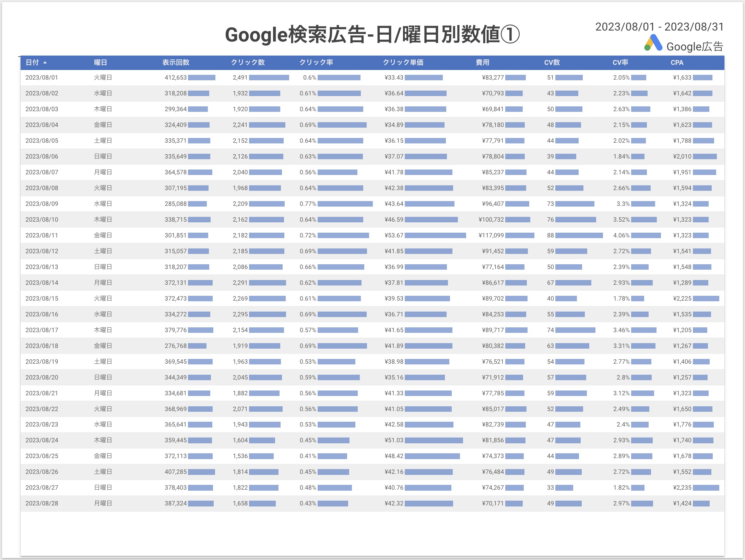Select click cost ¥53.67
Viewport: 745px width, 560px height.
point(394,235)
